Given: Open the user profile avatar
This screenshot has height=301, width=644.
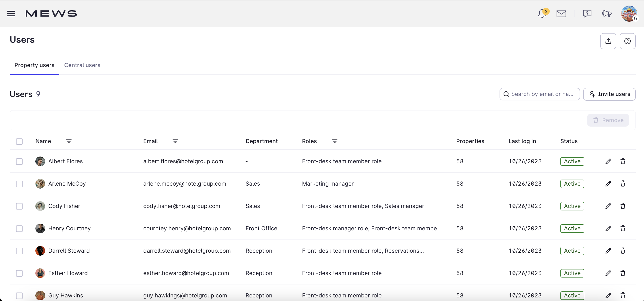Looking at the screenshot, I should tap(629, 13).
